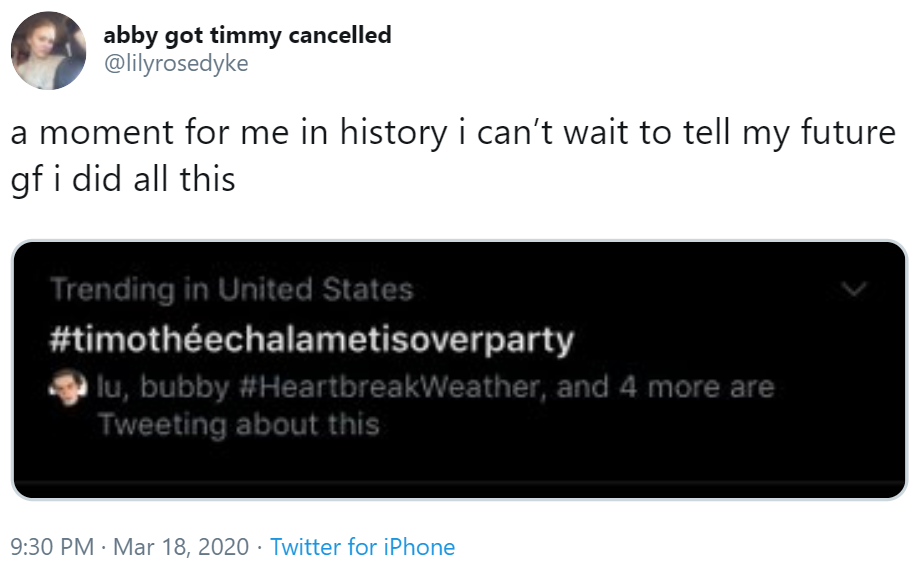Click the "Tweeting about this" text
The height and width of the screenshot is (582, 921).
[239, 424]
